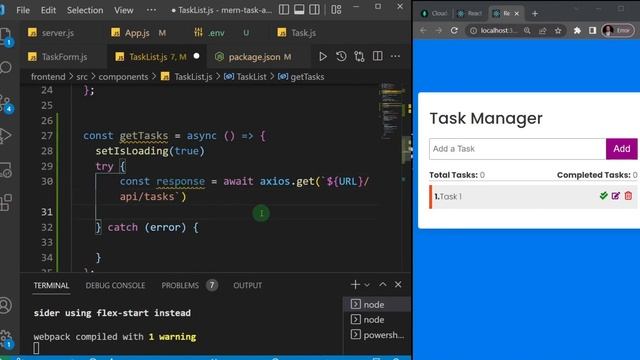Click the browser zoom magnifier icon
640x360 pixels.
tap(527, 31)
